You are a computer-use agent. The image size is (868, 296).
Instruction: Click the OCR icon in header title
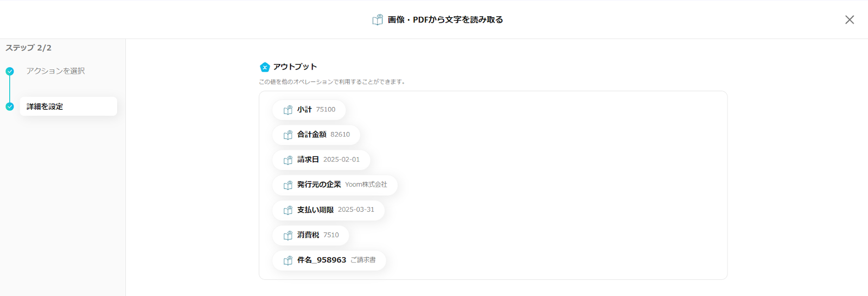click(378, 20)
